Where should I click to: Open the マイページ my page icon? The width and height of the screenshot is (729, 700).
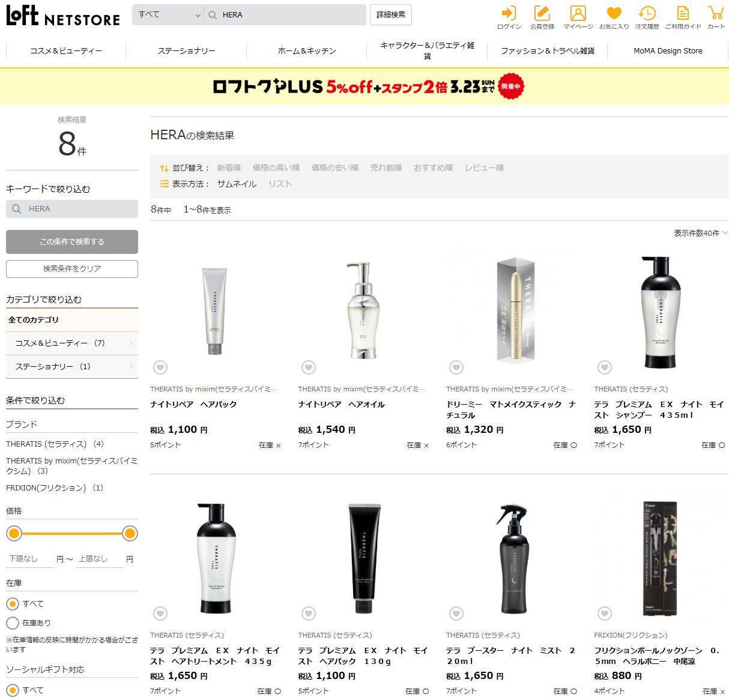578,17
